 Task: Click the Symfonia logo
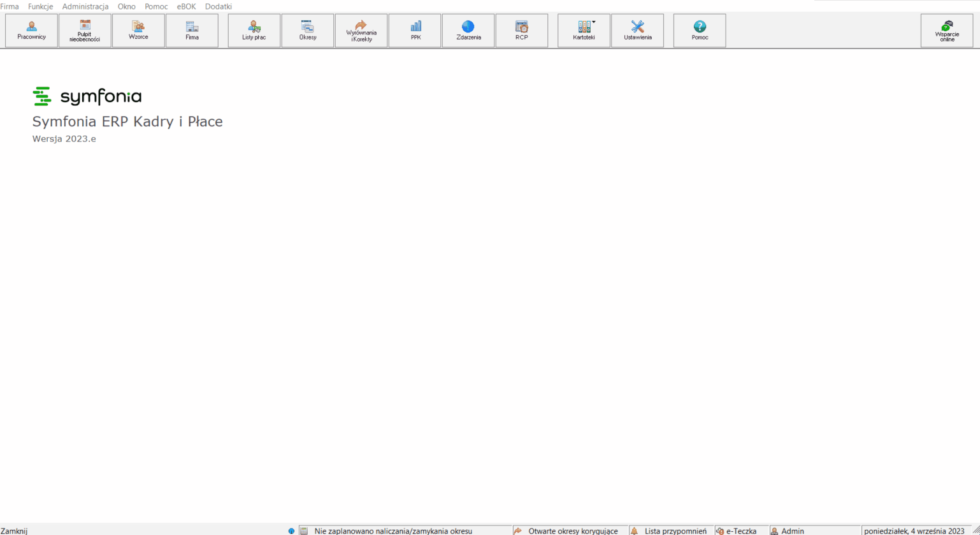tap(87, 96)
